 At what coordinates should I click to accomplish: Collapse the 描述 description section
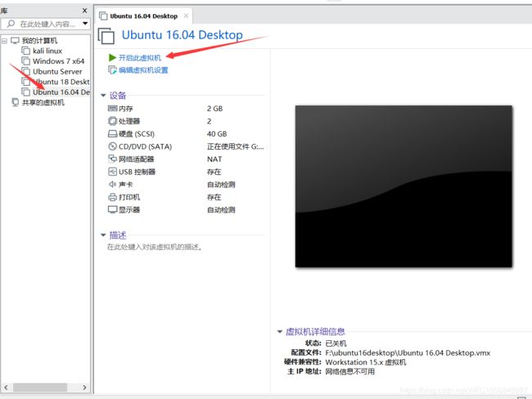[x=103, y=235]
